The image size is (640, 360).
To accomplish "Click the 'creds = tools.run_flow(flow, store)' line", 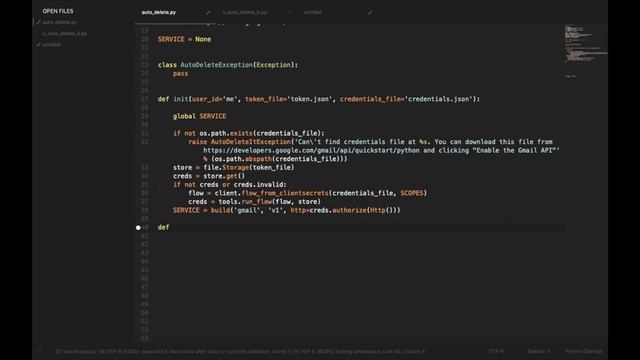I will click(254, 202).
